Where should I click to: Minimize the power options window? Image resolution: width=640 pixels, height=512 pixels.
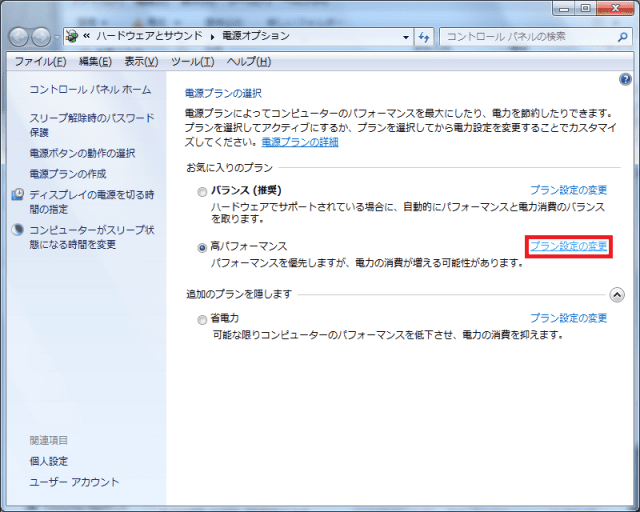(564, 9)
